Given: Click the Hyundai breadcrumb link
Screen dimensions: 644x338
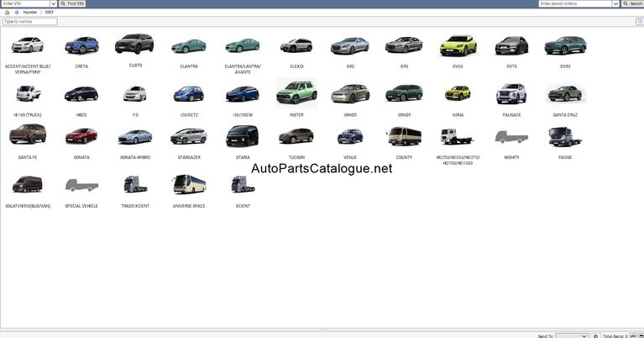Looking at the screenshot, I should tap(29, 13).
